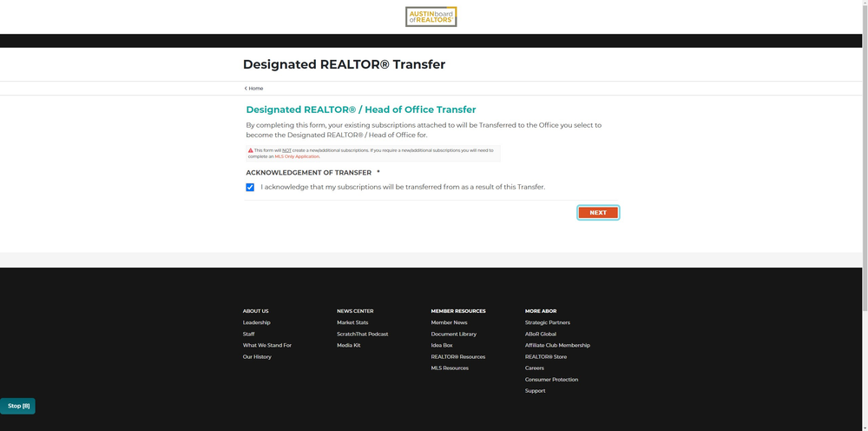Open the Leadership footer link
This screenshot has width=868, height=431.
(256, 322)
